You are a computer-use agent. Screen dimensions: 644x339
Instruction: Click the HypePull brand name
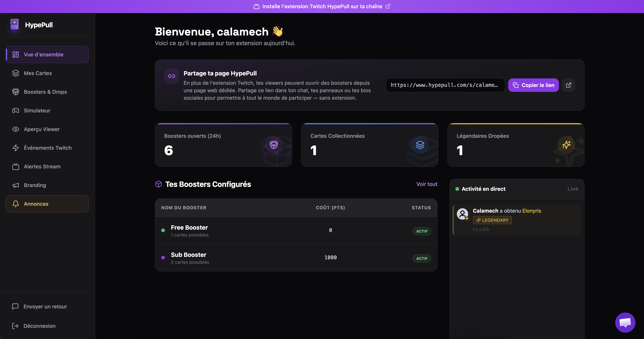[x=39, y=25]
